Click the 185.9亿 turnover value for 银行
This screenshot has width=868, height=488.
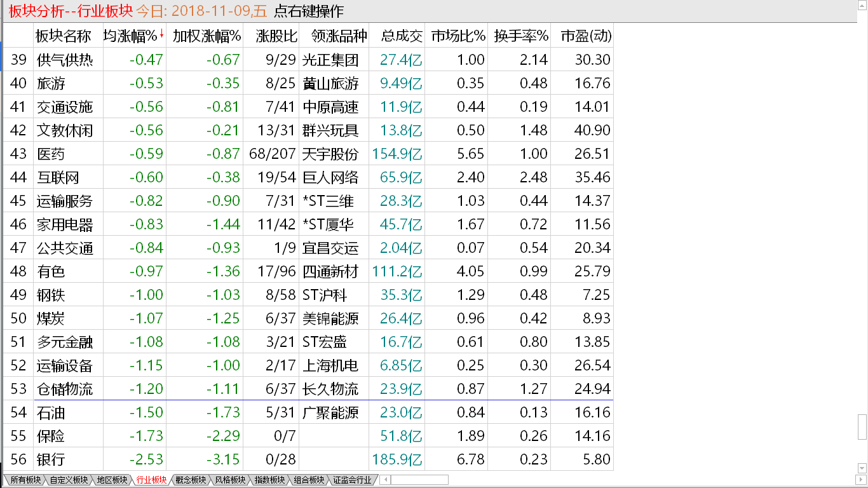coord(396,459)
